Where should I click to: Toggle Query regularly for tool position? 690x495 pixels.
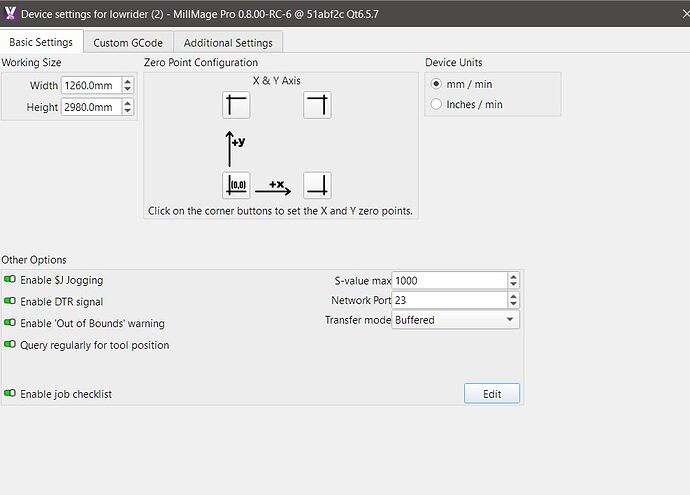click(10, 345)
